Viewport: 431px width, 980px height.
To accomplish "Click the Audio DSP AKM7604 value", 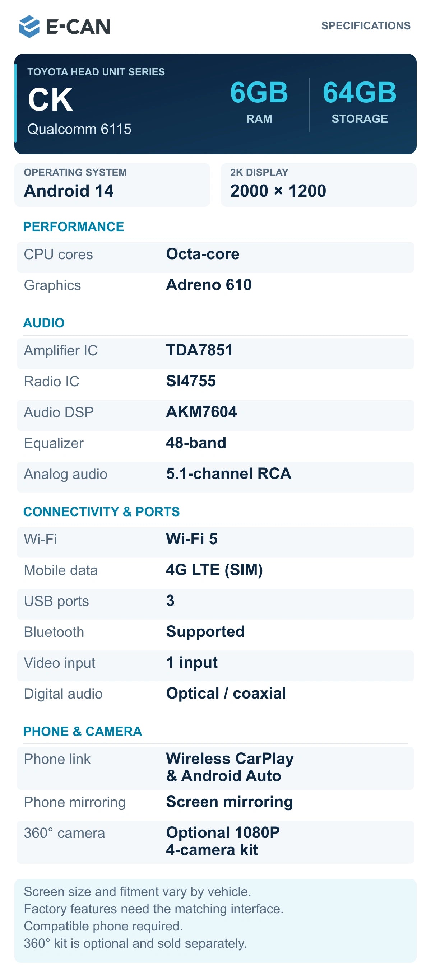I will click(201, 412).
